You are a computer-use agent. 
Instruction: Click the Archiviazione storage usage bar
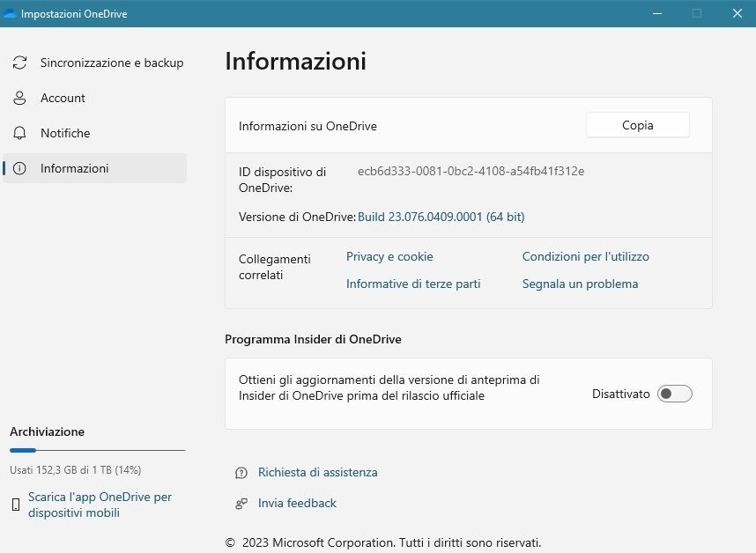(x=98, y=450)
